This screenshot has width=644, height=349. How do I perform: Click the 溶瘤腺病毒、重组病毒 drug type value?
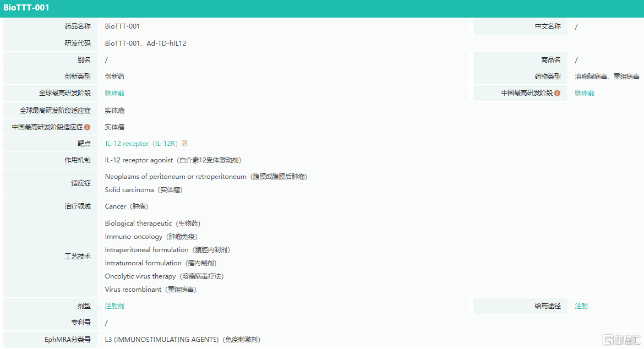[607, 77]
